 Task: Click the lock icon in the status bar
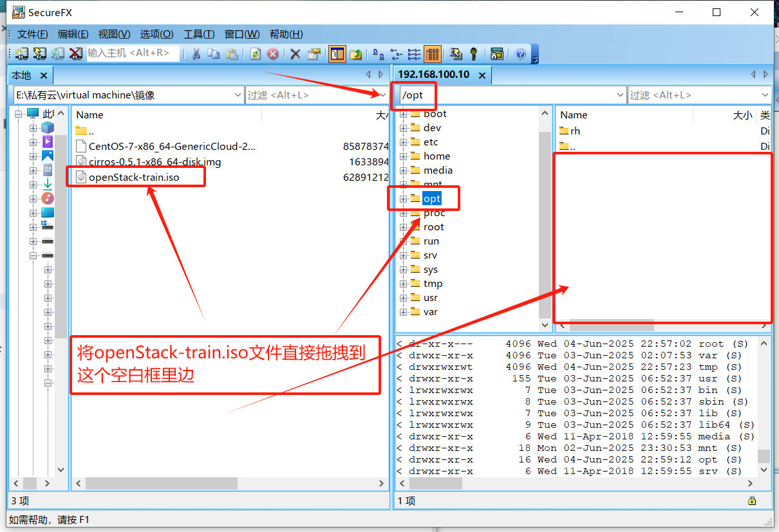[x=752, y=499]
